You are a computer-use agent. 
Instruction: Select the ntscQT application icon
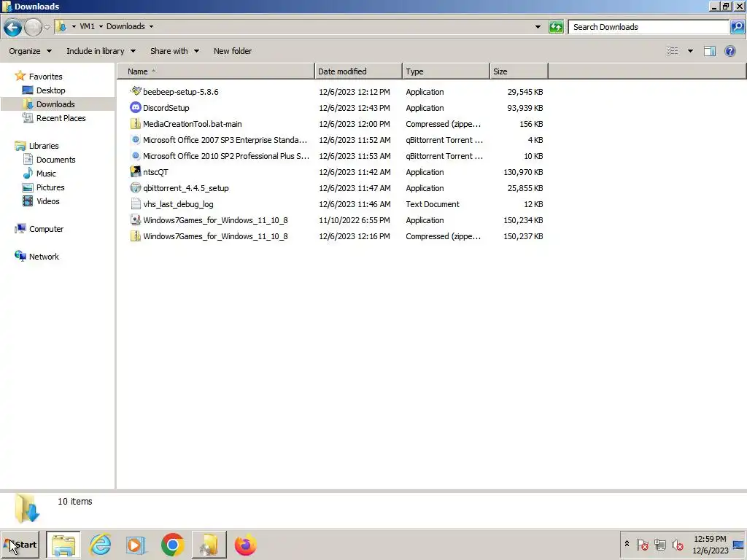click(x=135, y=172)
